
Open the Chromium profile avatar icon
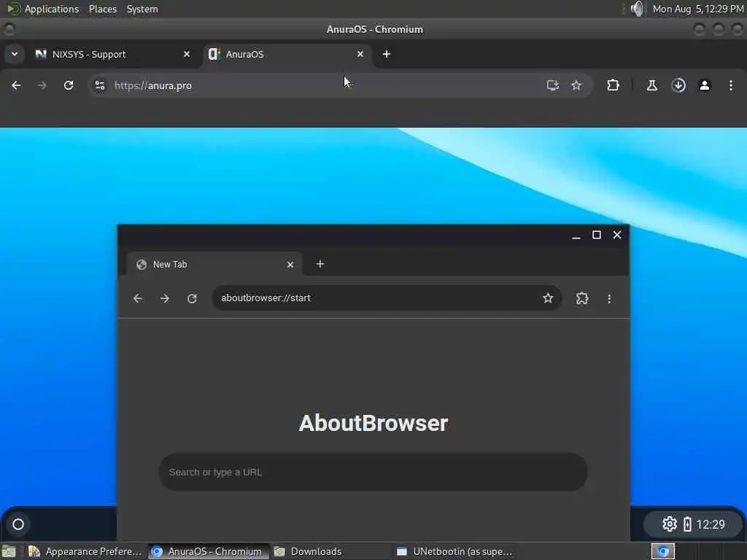pyautogui.click(x=705, y=85)
